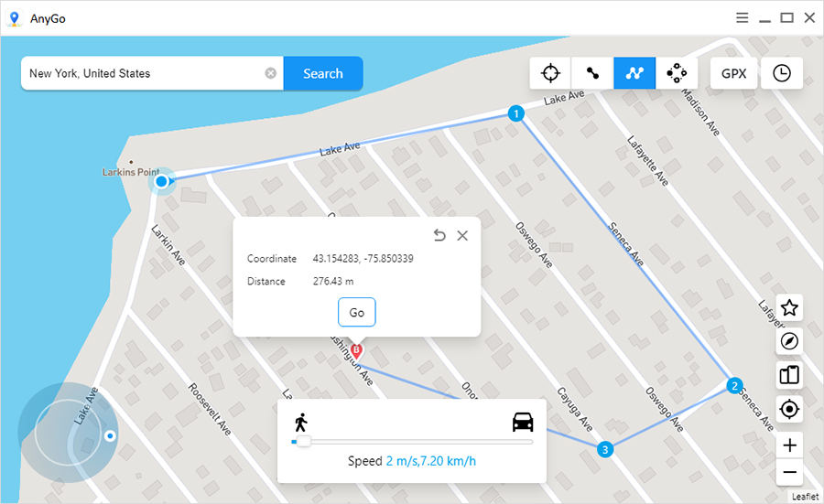The width and height of the screenshot is (824, 504).
Task: Center map on current location icon
Action: [x=789, y=408]
